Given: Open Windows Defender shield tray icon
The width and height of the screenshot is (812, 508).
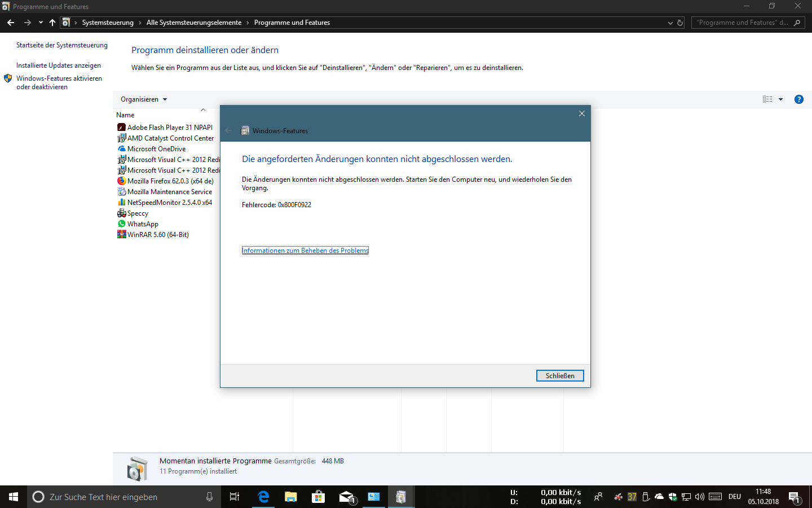Looking at the screenshot, I should click(673, 497).
